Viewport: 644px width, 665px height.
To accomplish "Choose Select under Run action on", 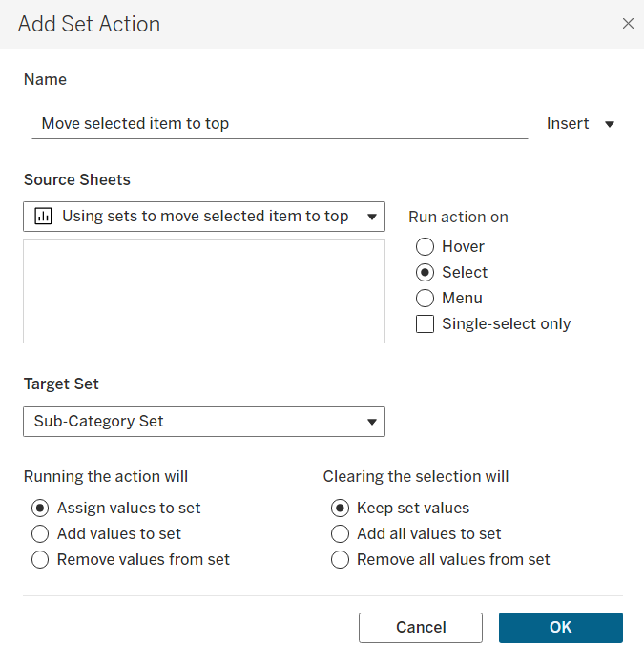I will [x=426, y=273].
